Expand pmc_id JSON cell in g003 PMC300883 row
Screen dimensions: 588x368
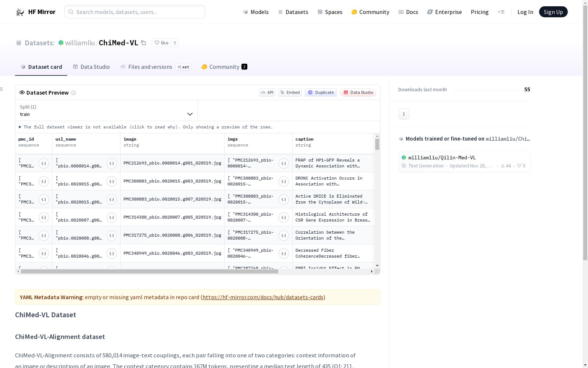pos(44,181)
